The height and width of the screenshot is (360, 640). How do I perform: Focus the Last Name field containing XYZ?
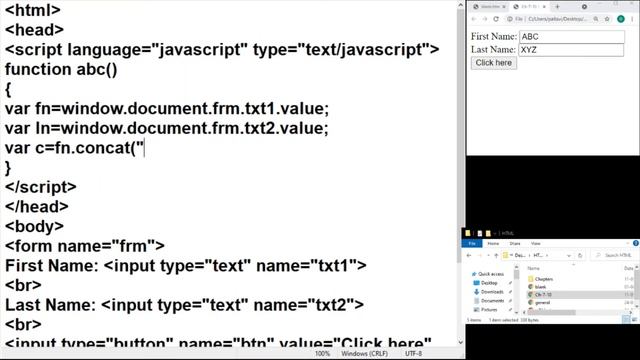tap(571, 50)
